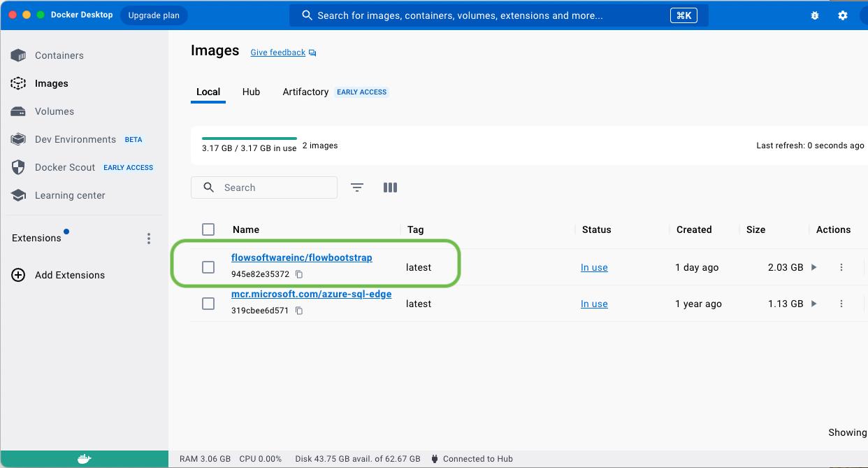Viewport: 868px width, 468px height.
Task: Open the Containers section icon
Action: click(18, 55)
